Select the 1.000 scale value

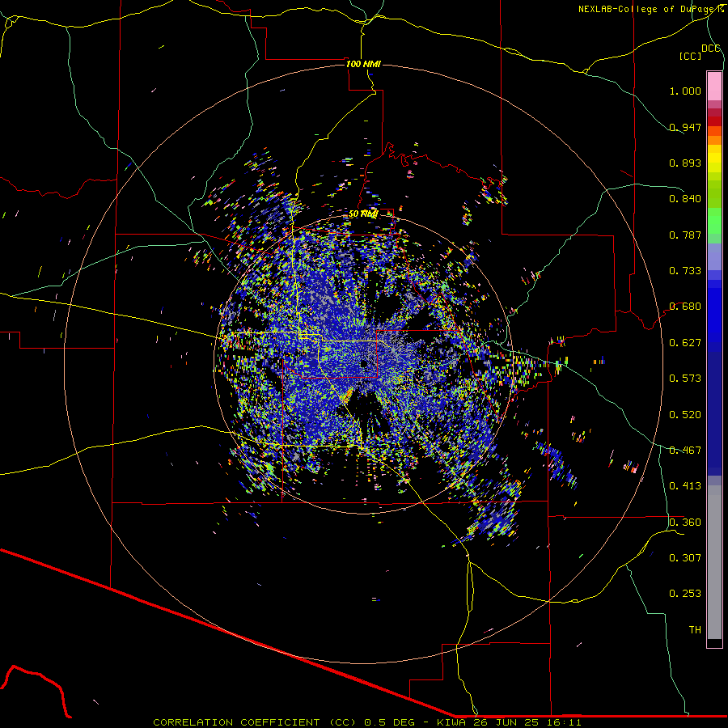[x=685, y=91]
